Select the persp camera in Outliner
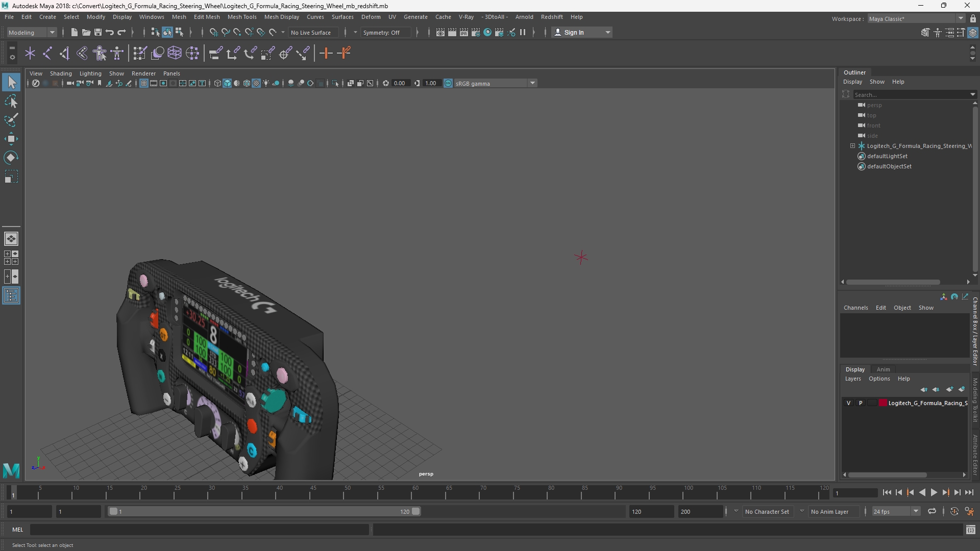The image size is (980, 551). (874, 105)
